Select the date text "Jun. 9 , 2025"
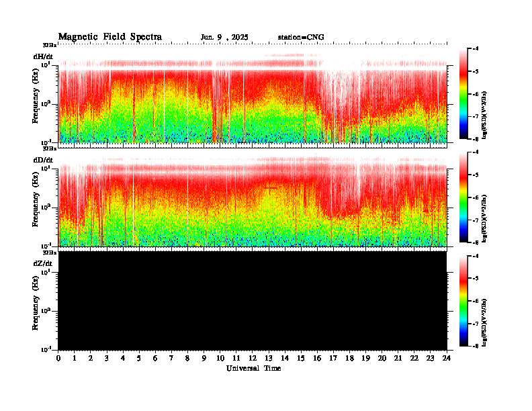532x411 pixels. [x=224, y=38]
